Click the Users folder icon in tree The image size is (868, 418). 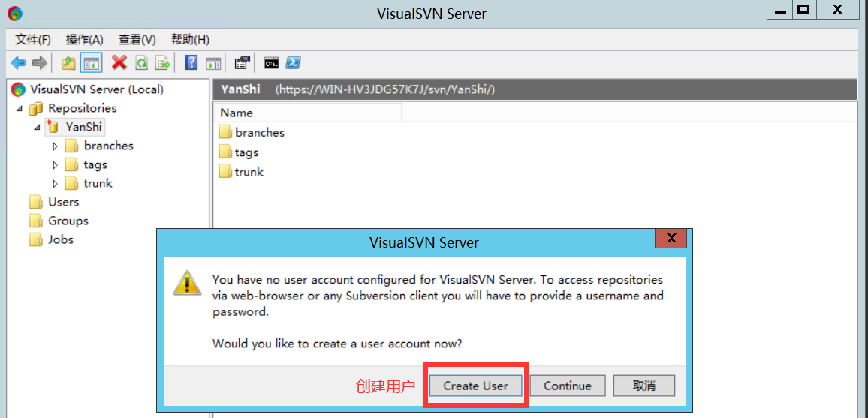(36, 202)
